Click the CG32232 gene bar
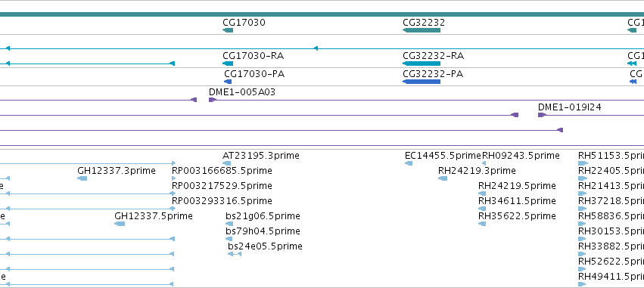 tap(422, 30)
